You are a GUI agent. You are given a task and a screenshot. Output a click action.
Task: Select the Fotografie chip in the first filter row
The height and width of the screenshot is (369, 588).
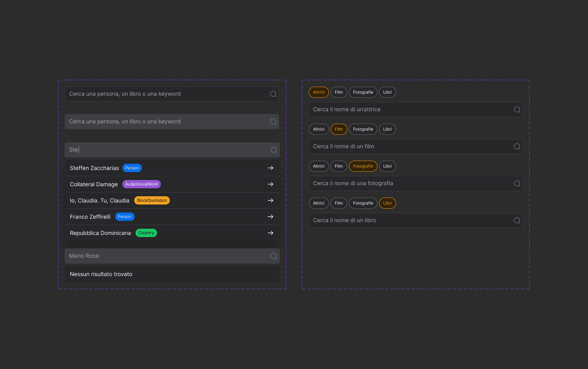pos(363,92)
